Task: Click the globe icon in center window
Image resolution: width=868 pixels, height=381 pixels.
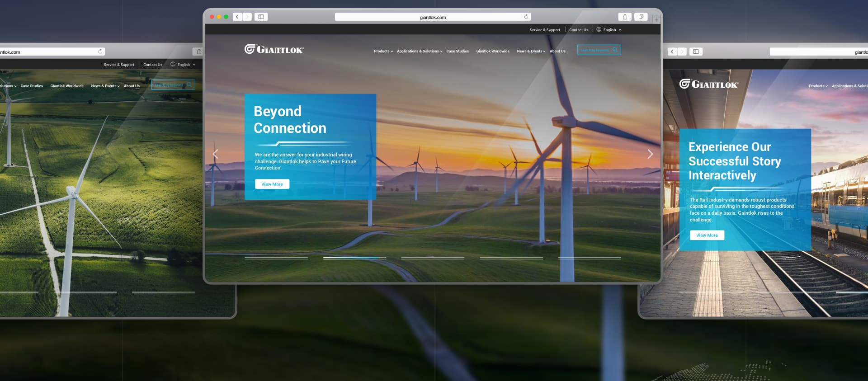Action: pos(599,29)
